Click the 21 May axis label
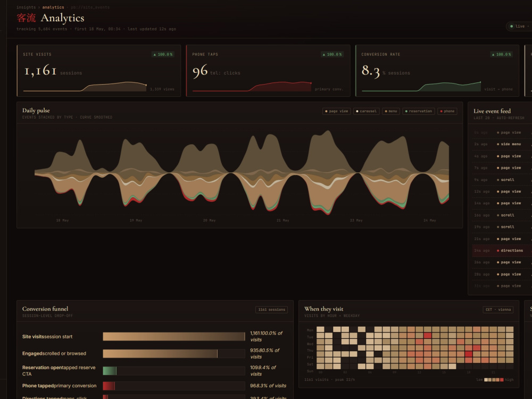 (282, 221)
